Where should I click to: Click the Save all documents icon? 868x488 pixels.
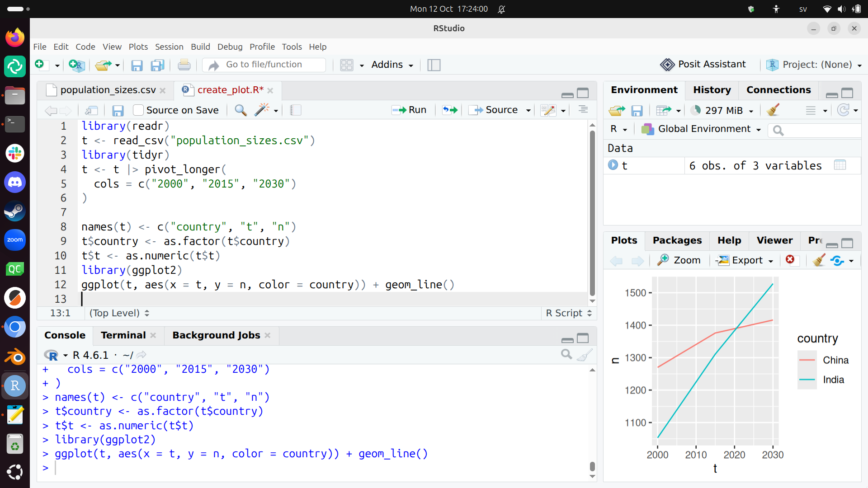[158, 65]
